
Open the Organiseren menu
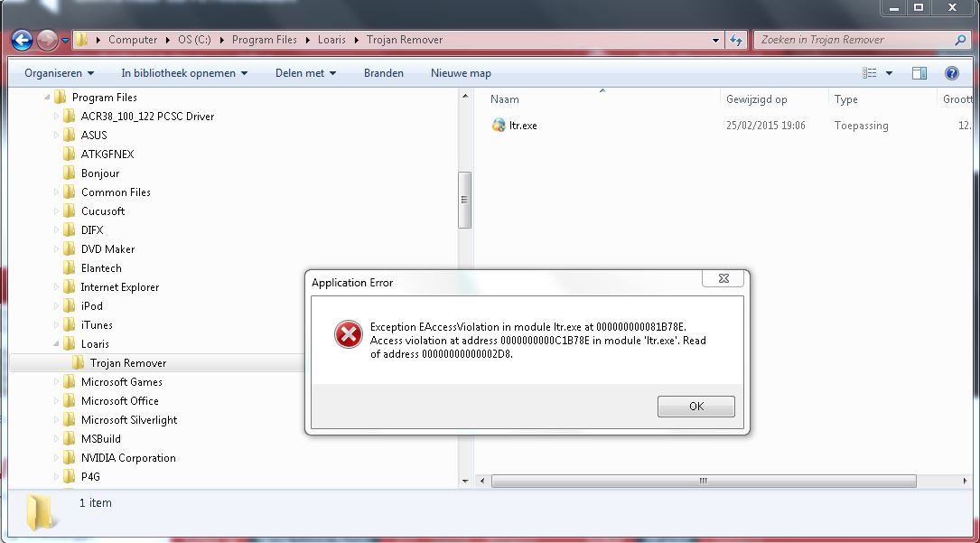59,73
